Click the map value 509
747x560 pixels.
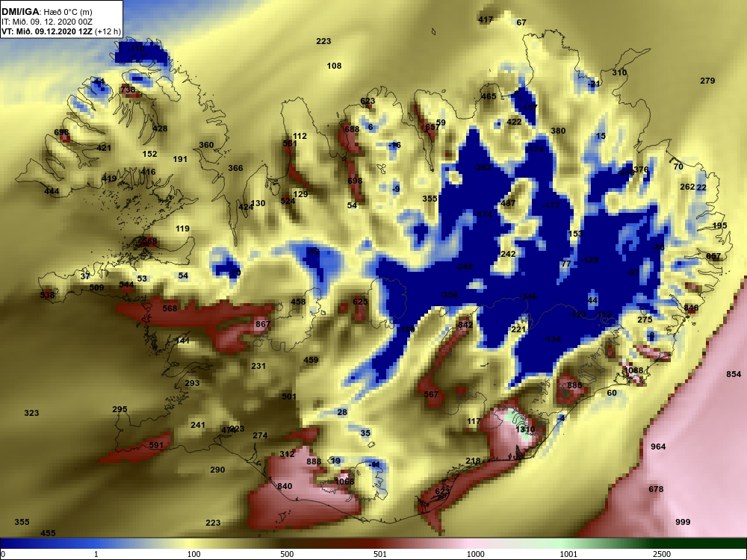tap(96, 287)
